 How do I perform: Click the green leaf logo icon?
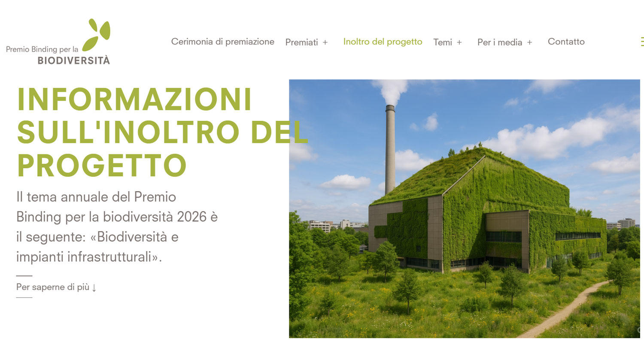(98, 31)
